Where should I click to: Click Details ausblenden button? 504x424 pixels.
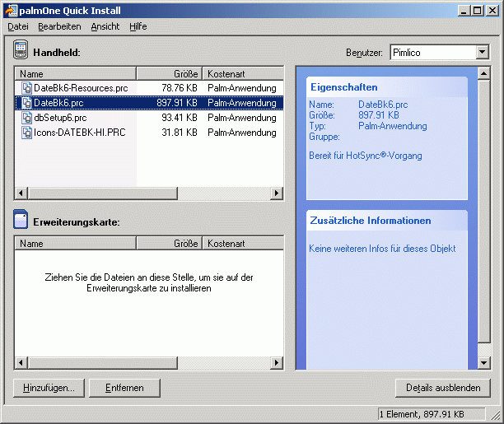pyautogui.click(x=443, y=388)
